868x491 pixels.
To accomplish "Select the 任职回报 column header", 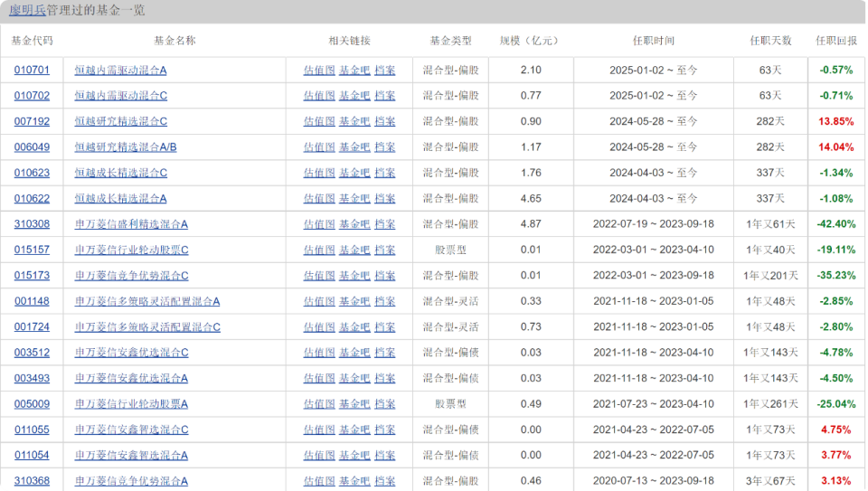I will tap(835, 41).
